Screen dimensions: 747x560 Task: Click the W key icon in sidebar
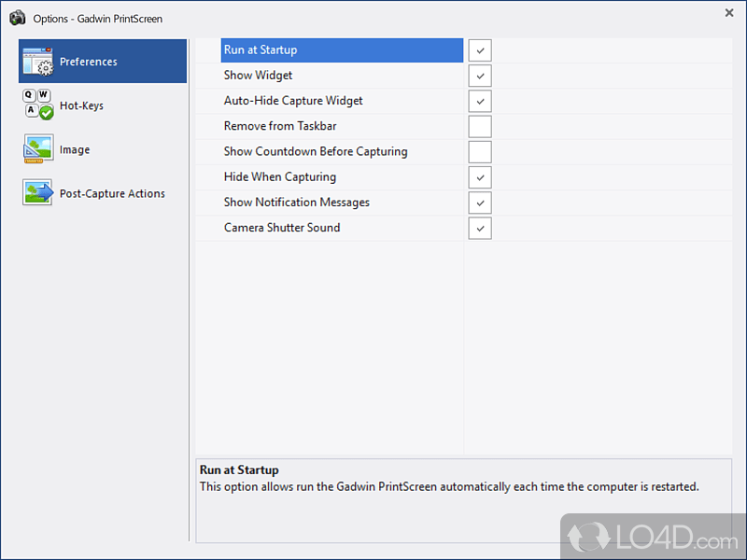44,94
